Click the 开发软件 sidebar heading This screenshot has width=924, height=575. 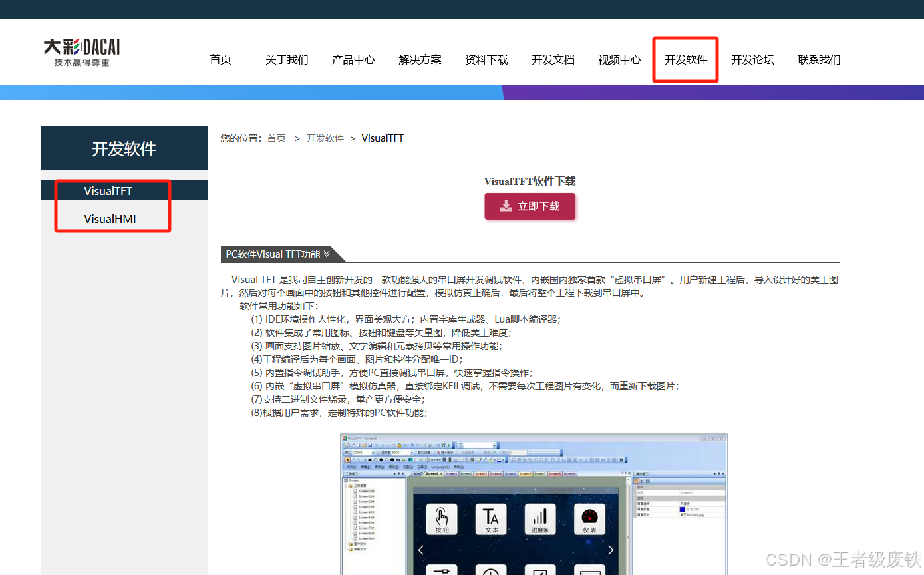click(124, 148)
